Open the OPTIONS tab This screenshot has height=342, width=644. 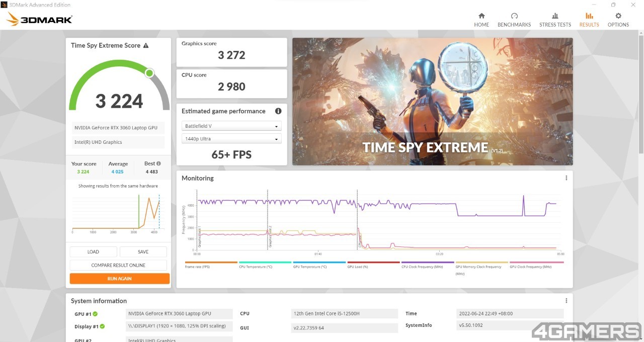coord(618,20)
